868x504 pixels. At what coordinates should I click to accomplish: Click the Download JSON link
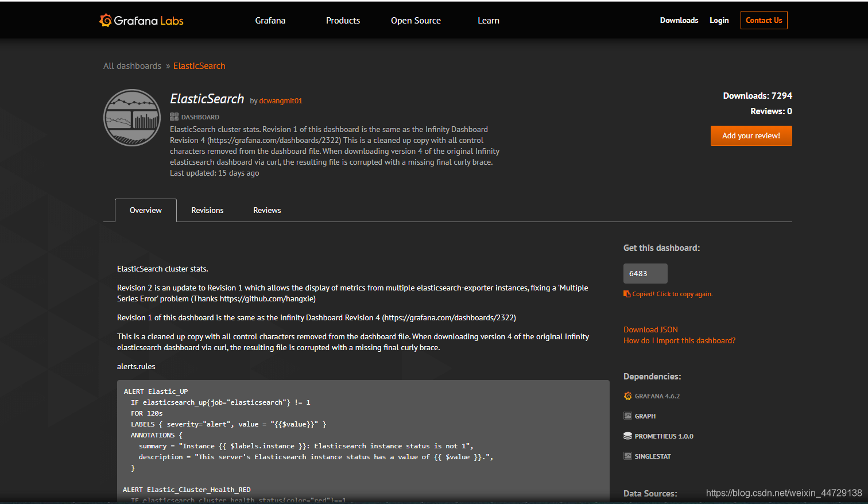tap(650, 329)
